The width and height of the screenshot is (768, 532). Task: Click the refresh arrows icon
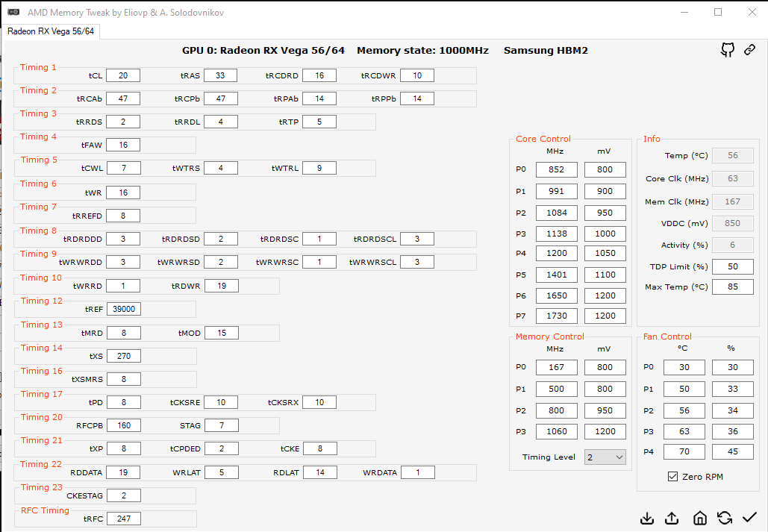[725, 518]
